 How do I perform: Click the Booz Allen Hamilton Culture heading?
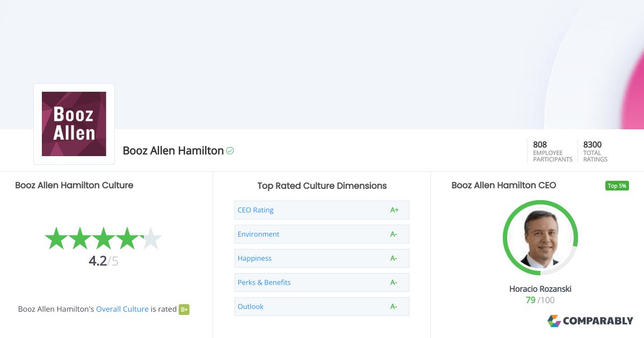74,185
